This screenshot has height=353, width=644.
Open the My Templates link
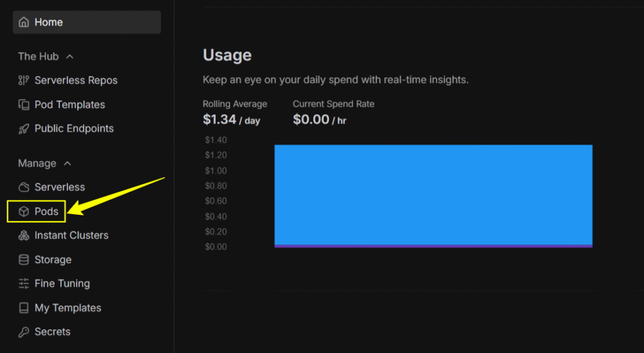tap(67, 308)
